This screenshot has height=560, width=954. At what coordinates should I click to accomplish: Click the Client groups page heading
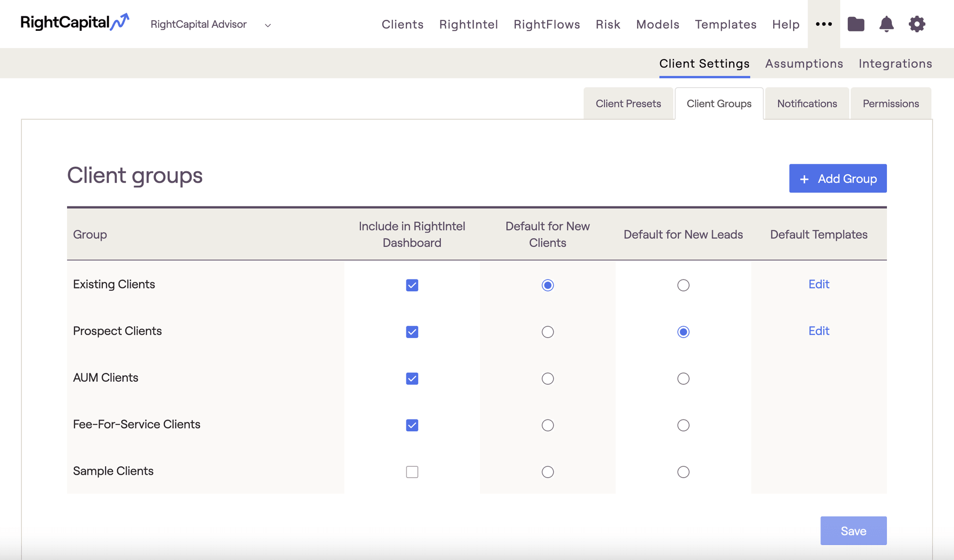(x=135, y=175)
